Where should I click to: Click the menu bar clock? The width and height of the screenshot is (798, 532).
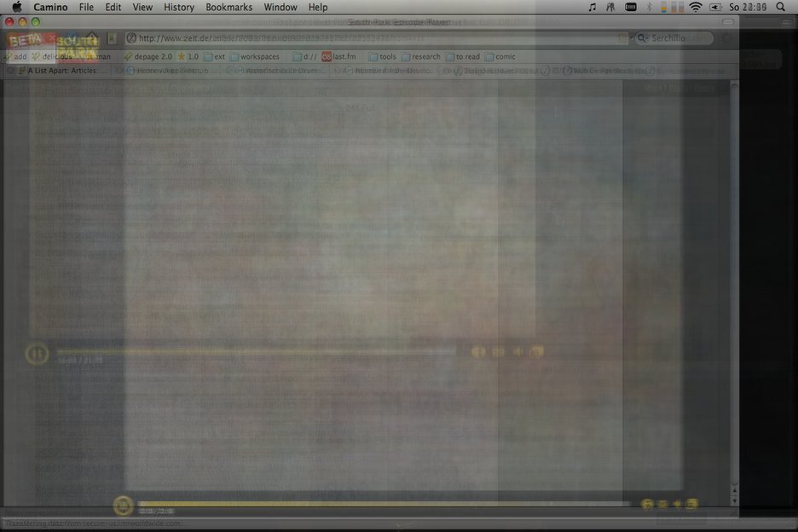pyautogui.click(x=748, y=7)
